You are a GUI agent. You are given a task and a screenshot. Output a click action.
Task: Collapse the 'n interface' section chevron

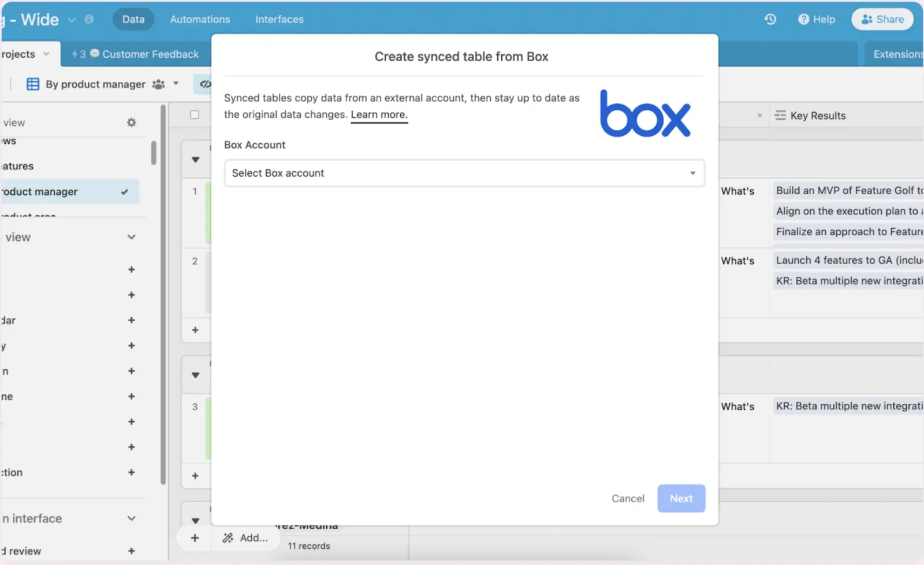click(x=132, y=519)
